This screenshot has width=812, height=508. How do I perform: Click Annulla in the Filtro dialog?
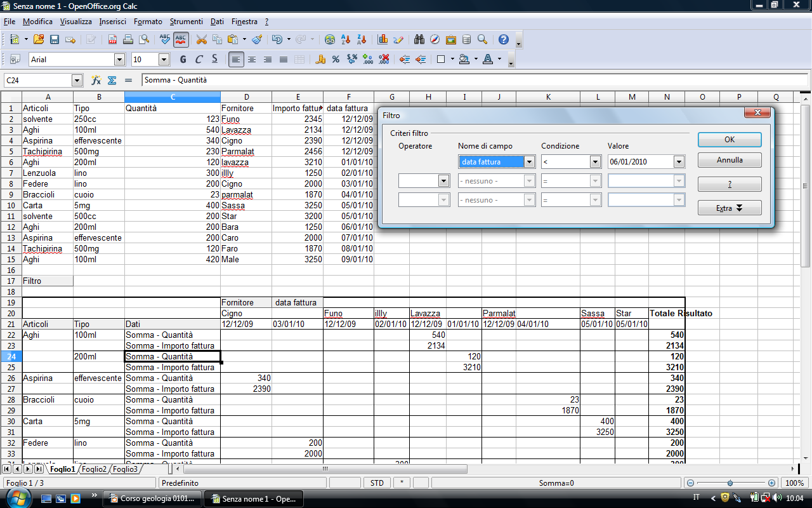(730, 160)
